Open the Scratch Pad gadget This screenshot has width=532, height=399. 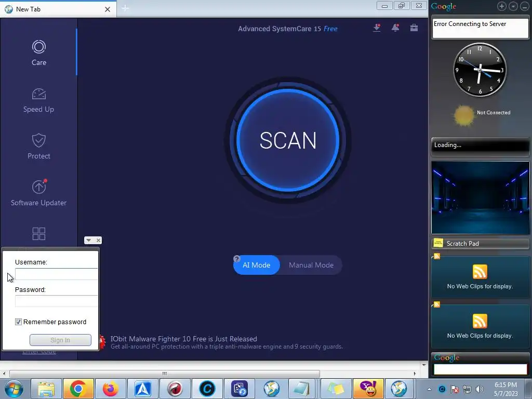480,243
